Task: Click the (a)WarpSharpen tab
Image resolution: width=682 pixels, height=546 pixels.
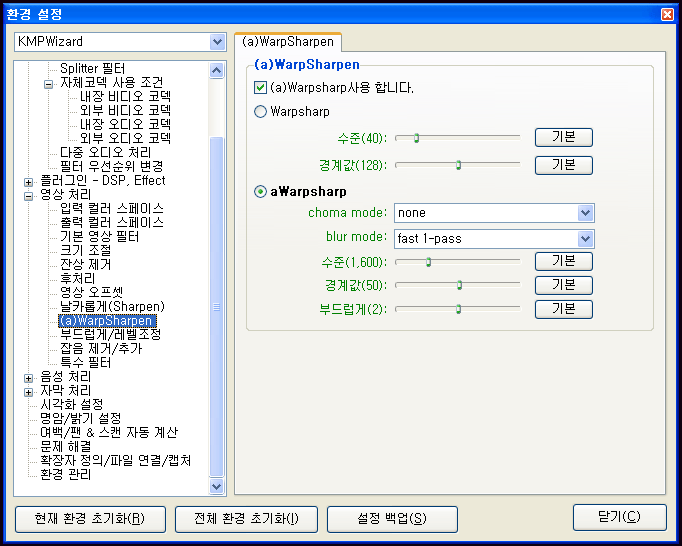Action: coord(288,42)
